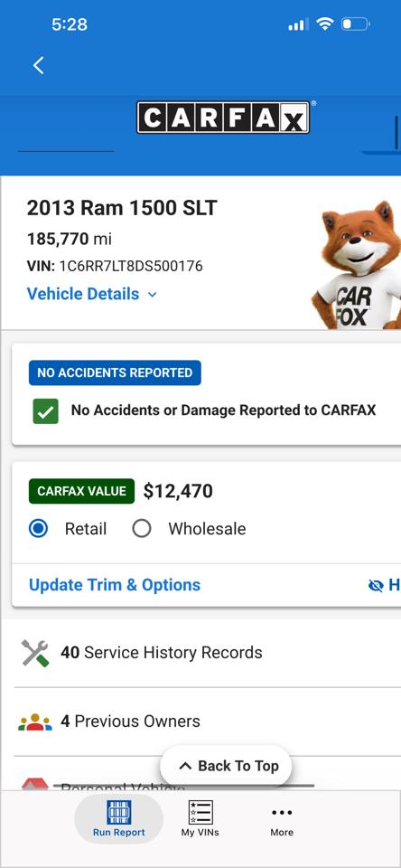This screenshot has height=868, width=401.
Task: Tap the back arrow icon
Action: click(x=38, y=65)
